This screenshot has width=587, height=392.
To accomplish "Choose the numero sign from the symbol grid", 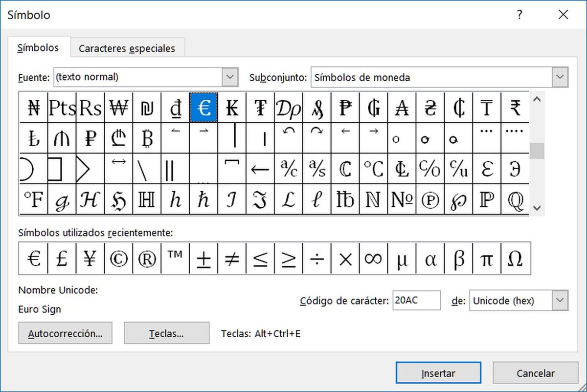I will (x=402, y=199).
